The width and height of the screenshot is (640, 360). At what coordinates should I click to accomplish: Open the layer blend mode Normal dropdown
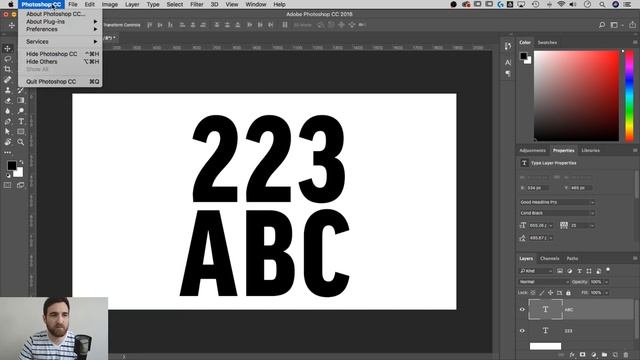tap(544, 282)
